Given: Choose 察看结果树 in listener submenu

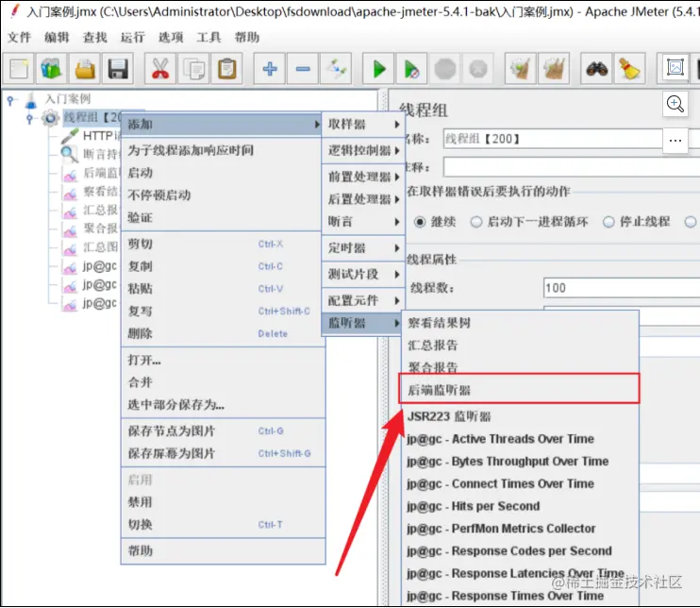Looking at the screenshot, I should coord(520,323).
